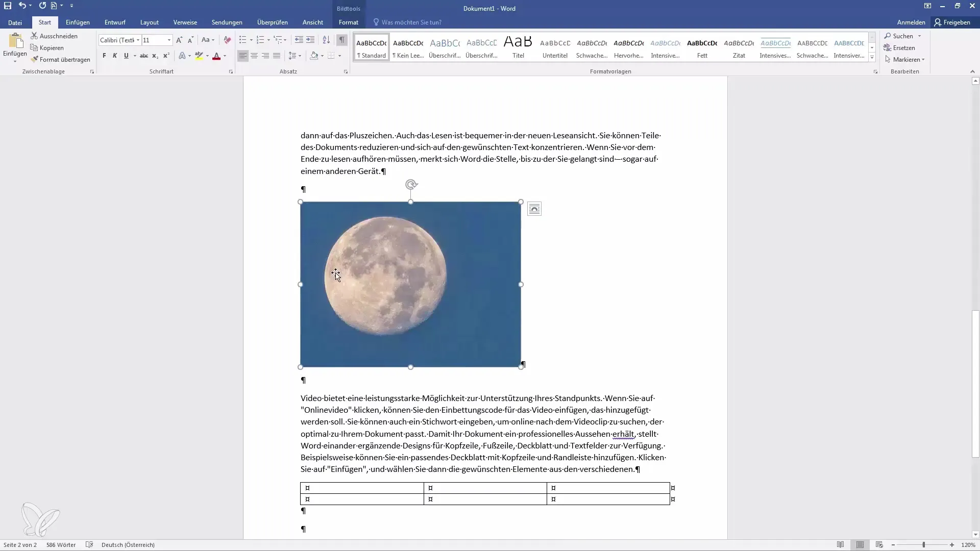The width and height of the screenshot is (980, 551).
Task: Click the text highlight color button
Action: (199, 56)
